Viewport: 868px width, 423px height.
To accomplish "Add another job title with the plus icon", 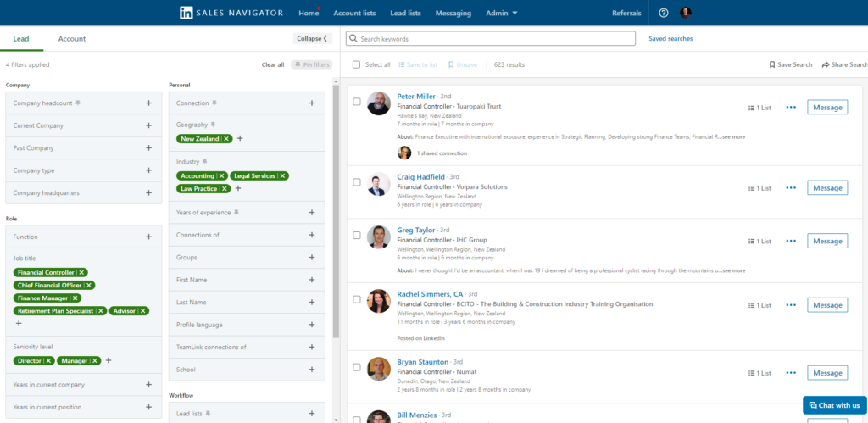I will tap(19, 323).
